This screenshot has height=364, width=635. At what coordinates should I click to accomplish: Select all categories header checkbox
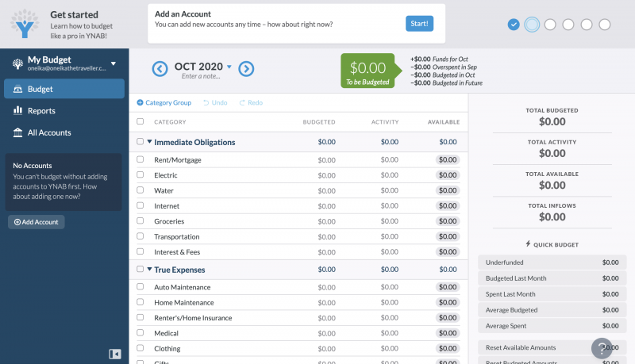click(x=140, y=121)
